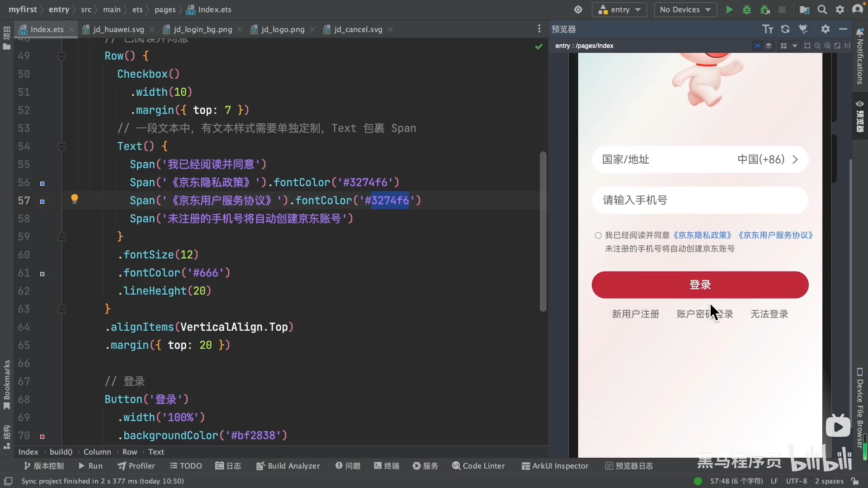Open the TODO tool window
868x488 pixels.
point(186,466)
